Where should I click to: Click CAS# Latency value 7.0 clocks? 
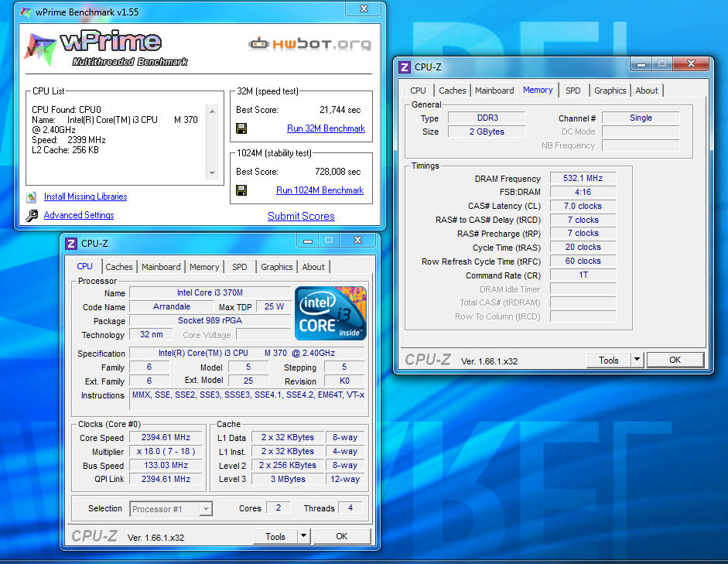583,206
